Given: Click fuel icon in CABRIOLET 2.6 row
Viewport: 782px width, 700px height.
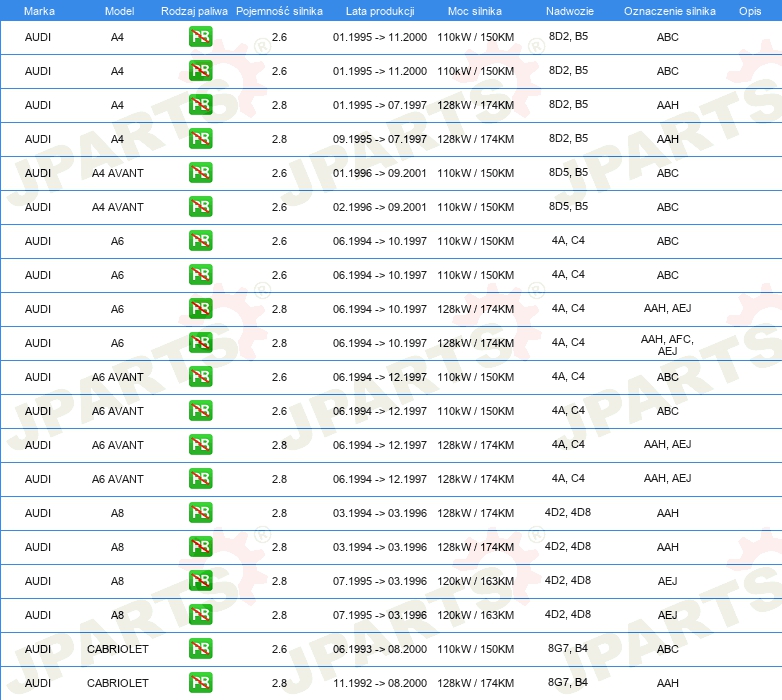Looking at the screenshot, I should pos(200,649).
